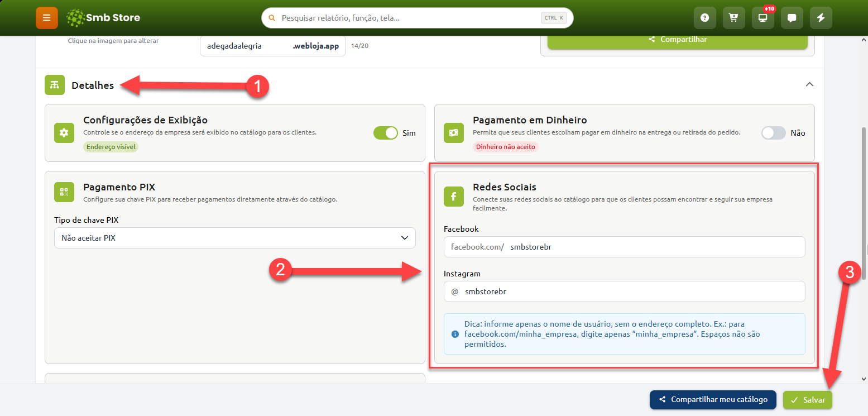
Task: Enable the Pagamento em Dinheiro switch
Action: coord(774,133)
